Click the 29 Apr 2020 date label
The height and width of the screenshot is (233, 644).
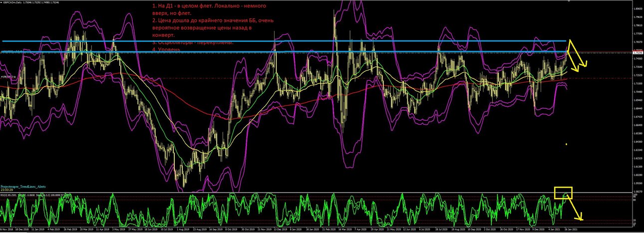click(x=377, y=230)
